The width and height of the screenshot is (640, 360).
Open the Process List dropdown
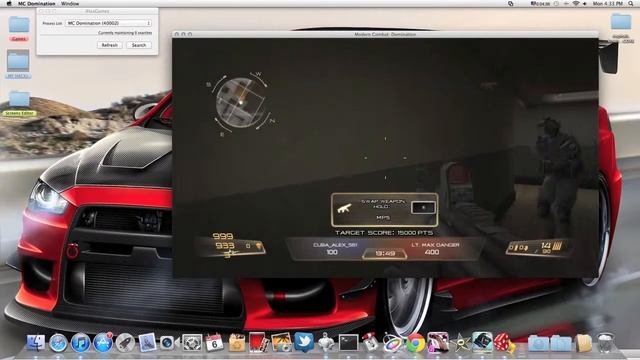pos(109,23)
